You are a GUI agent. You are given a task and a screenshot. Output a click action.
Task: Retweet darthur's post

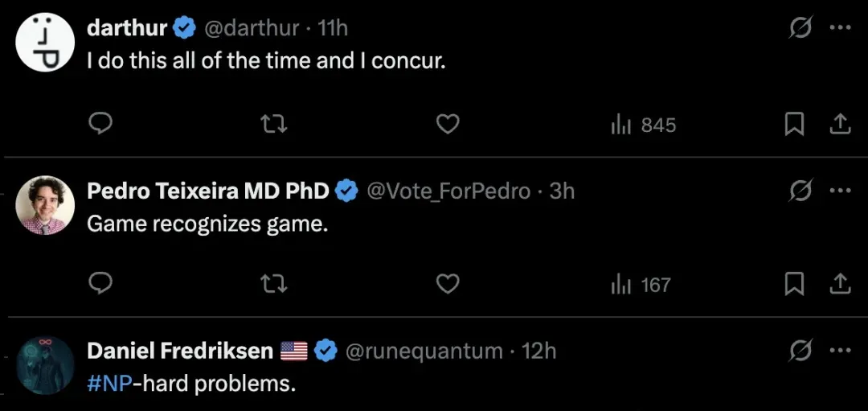(x=274, y=124)
